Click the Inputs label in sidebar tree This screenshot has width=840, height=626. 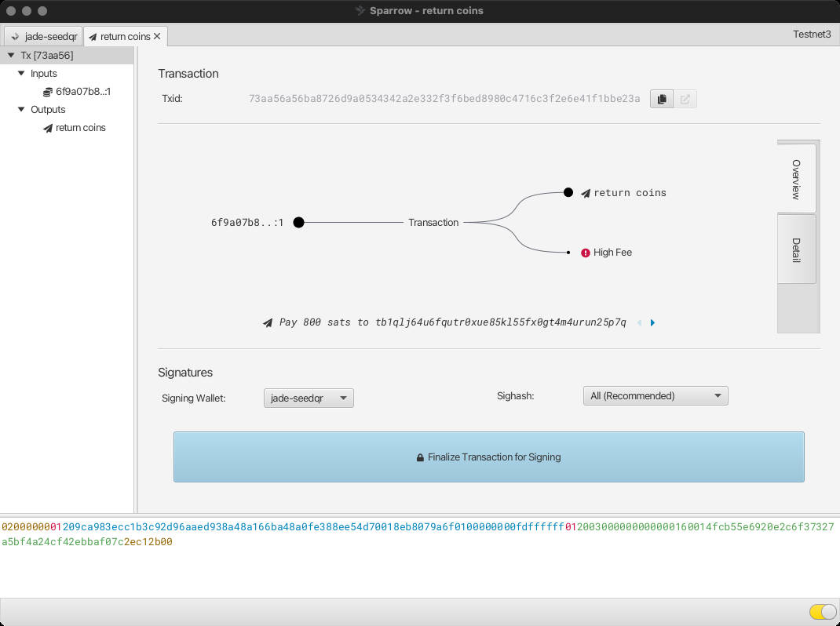(43, 74)
